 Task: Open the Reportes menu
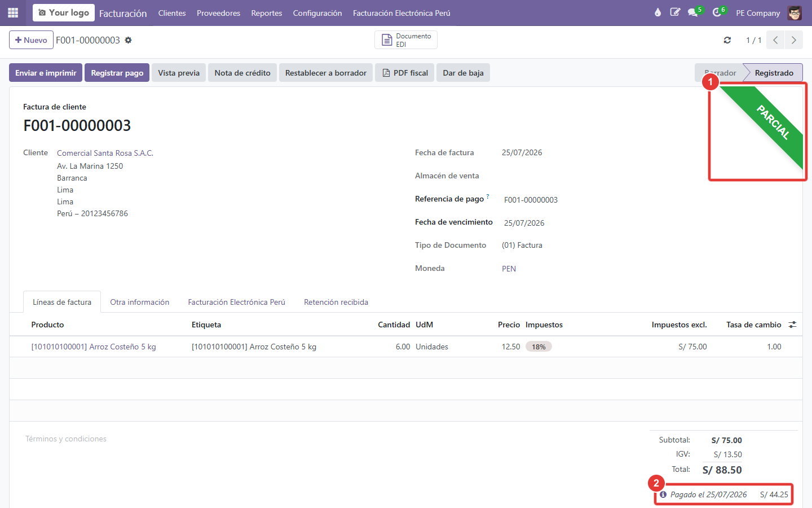click(x=267, y=13)
